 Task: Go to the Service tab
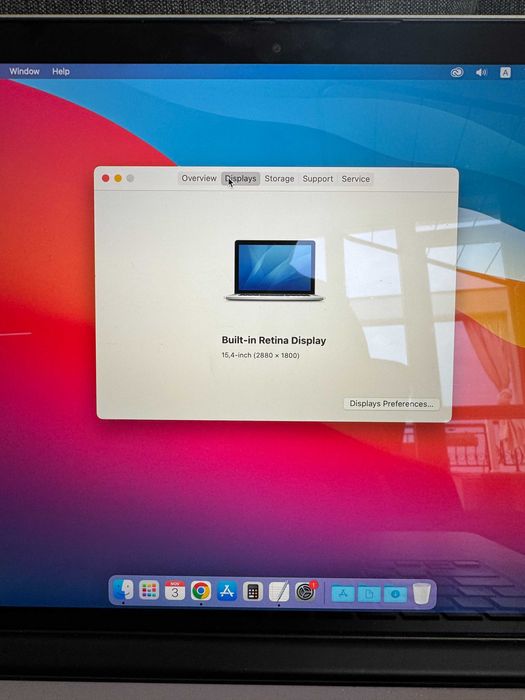click(355, 179)
